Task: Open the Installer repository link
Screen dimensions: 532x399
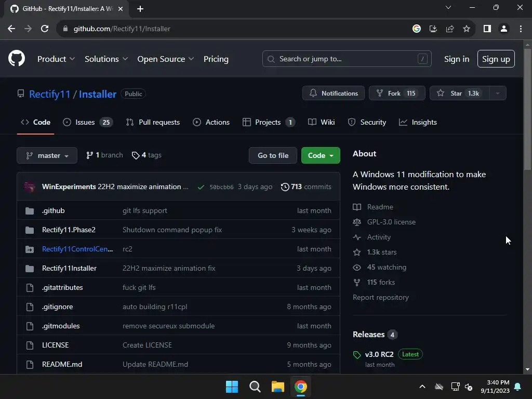Action: [x=98, y=94]
